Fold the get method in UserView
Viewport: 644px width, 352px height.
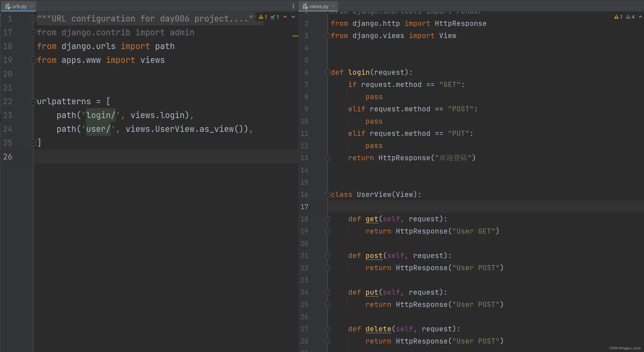pos(327,219)
